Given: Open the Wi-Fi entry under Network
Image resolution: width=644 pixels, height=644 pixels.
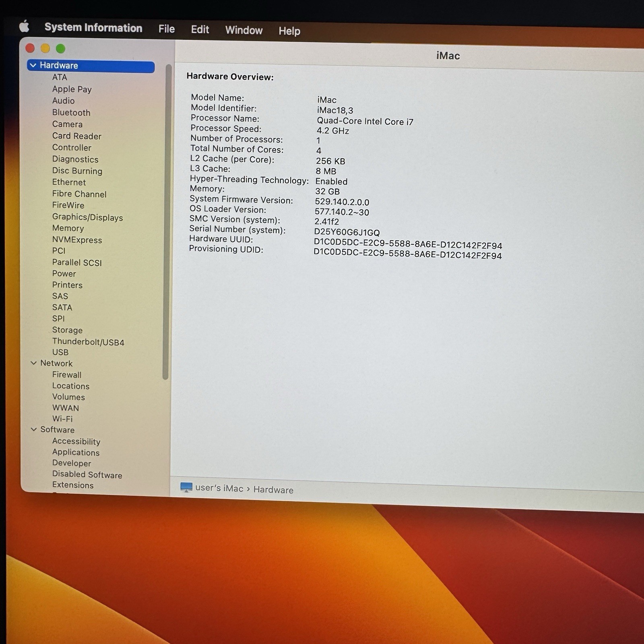Looking at the screenshot, I should (62, 419).
